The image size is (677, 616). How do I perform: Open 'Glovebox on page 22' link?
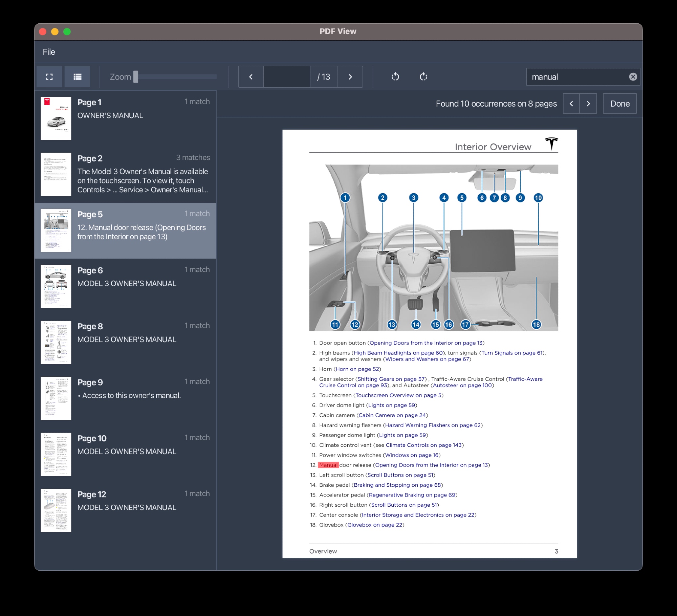(x=375, y=525)
